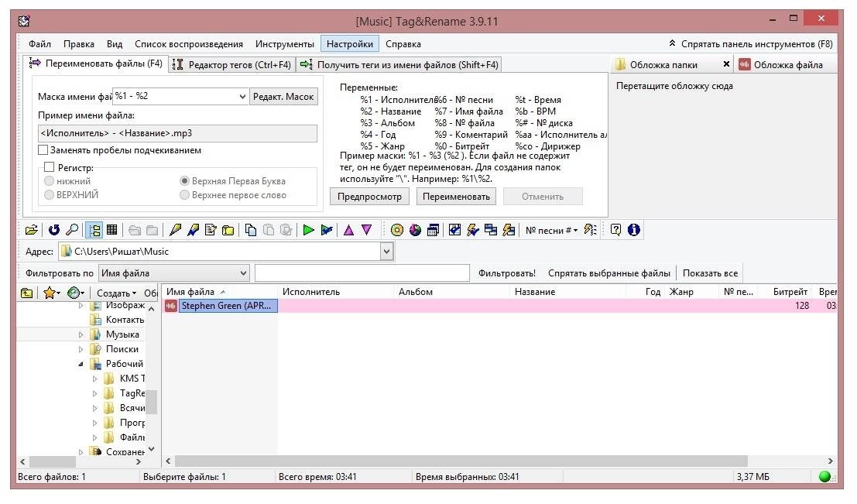Open the clock history dropdown
The width and height of the screenshot is (857, 504).
point(75,293)
